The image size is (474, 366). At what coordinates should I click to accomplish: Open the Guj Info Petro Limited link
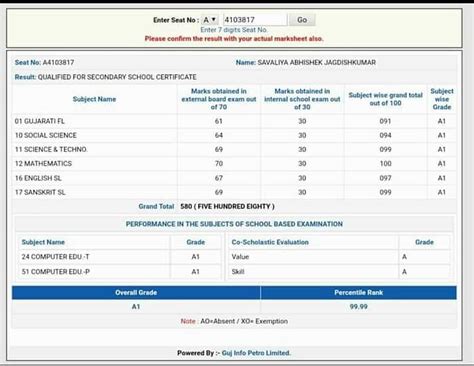[x=256, y=353]
